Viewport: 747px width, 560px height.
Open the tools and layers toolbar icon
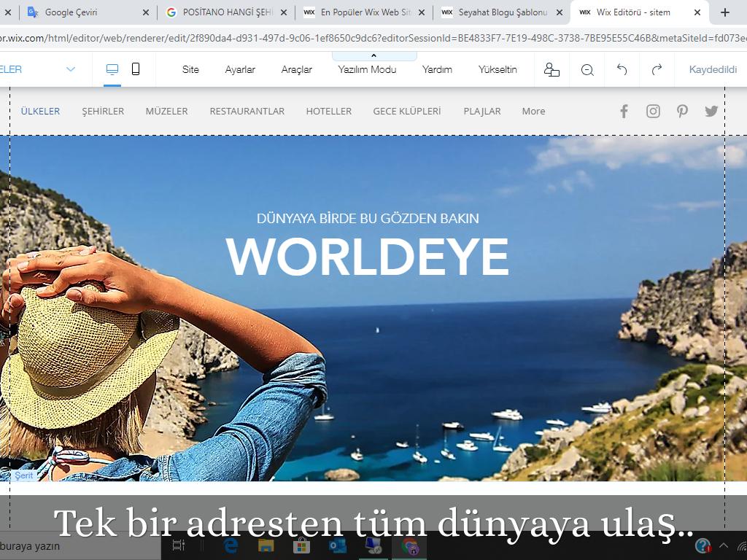(551, 70)
